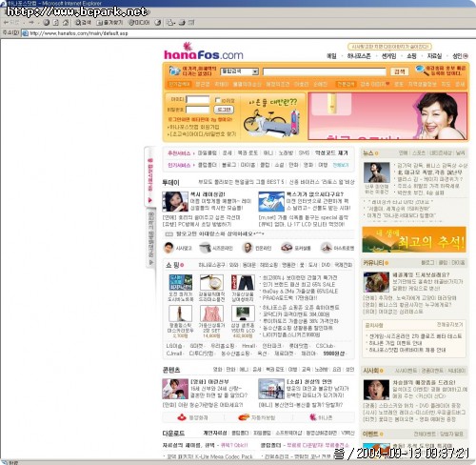Click the hanaFos.com logo
The height and width of the screenshot is (465, 476).
click(204, 51)
